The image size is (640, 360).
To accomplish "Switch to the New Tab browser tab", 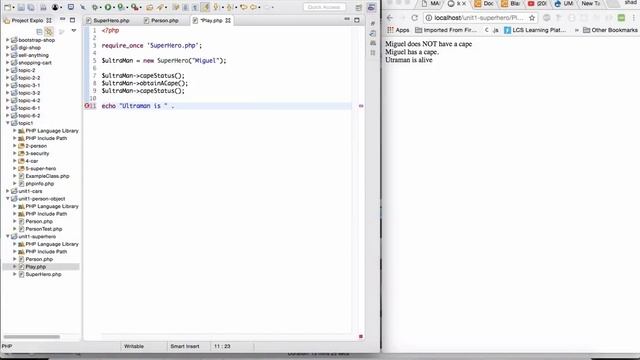I will [x=590, y=4].
